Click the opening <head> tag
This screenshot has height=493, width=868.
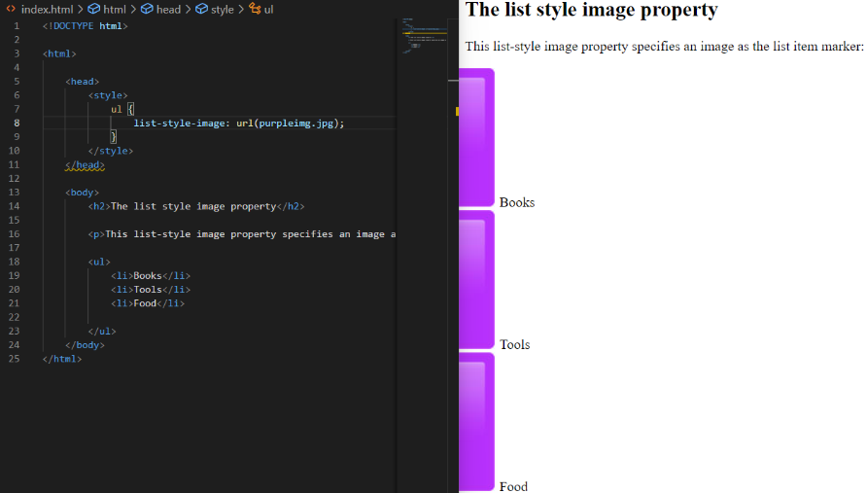[83, 82]
